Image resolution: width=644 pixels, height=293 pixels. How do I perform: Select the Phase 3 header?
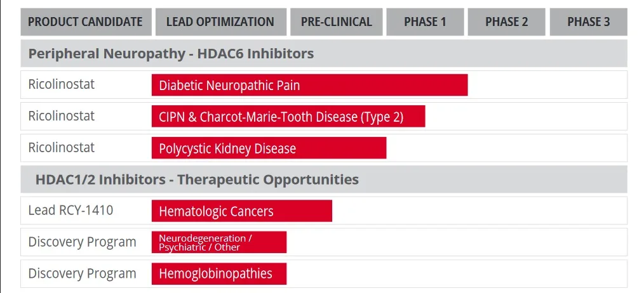(588, 22)
